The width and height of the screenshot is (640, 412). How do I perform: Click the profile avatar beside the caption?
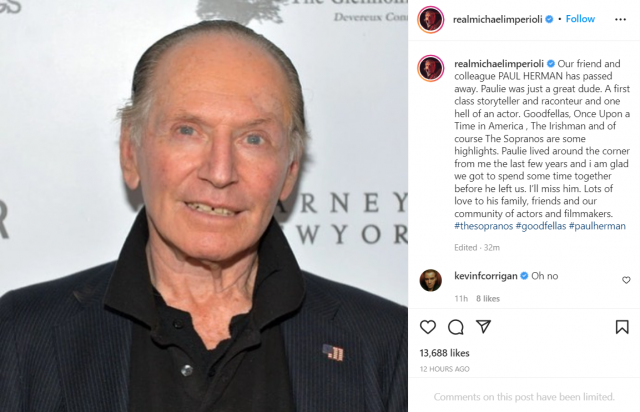point(431,68)
